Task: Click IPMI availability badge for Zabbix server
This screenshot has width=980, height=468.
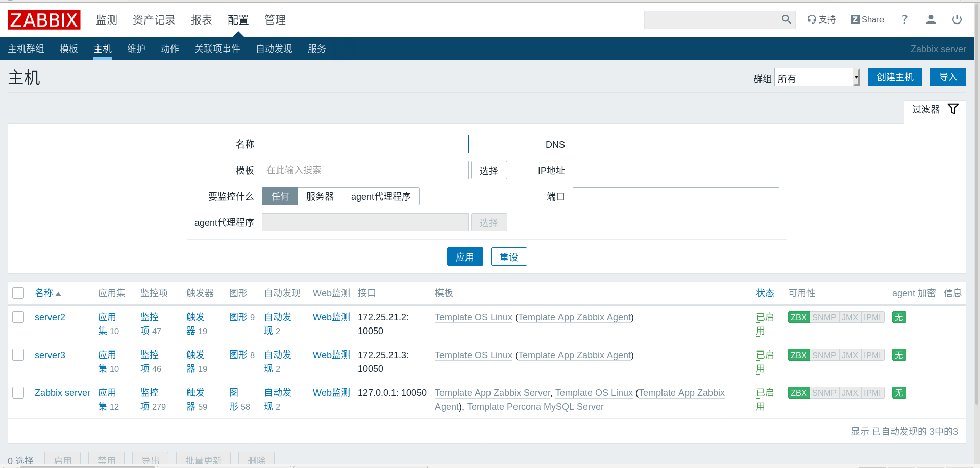Action: click(x=872, y=393)
